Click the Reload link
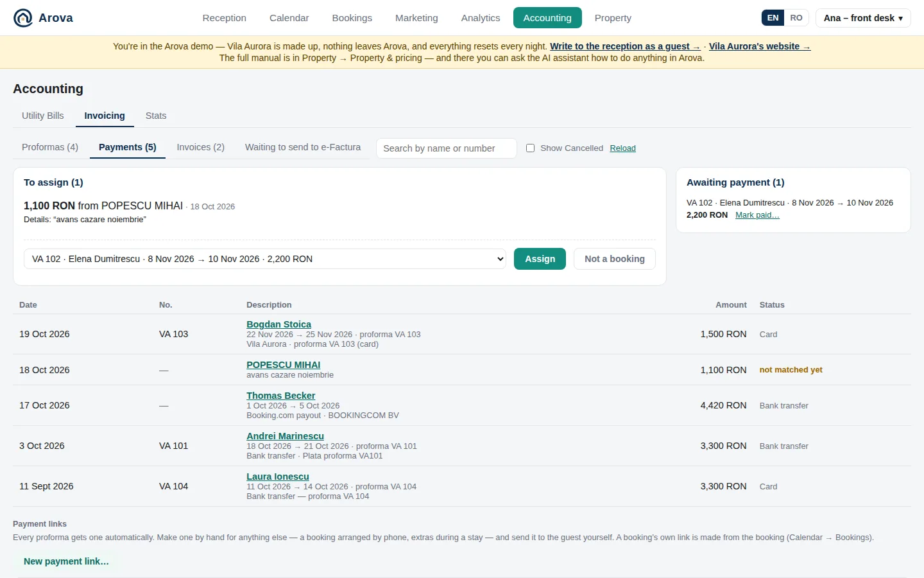Screen dimensions: 924x578 click(622, 148)
